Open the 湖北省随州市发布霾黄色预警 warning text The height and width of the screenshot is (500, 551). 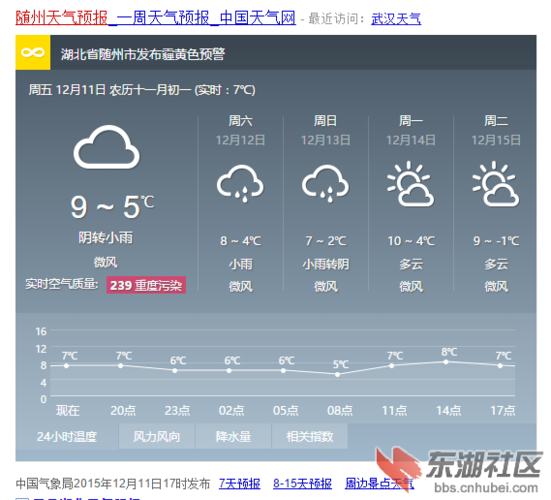[143, 54]
